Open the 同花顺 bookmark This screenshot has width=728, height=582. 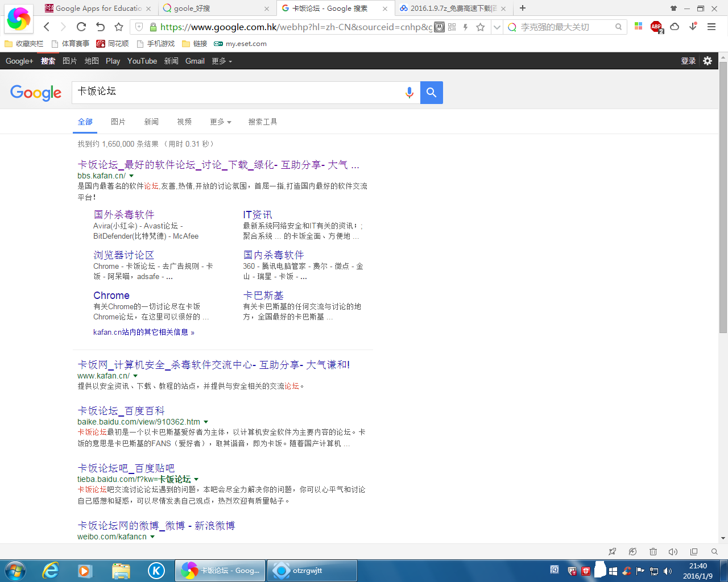(x=113, y=44)
